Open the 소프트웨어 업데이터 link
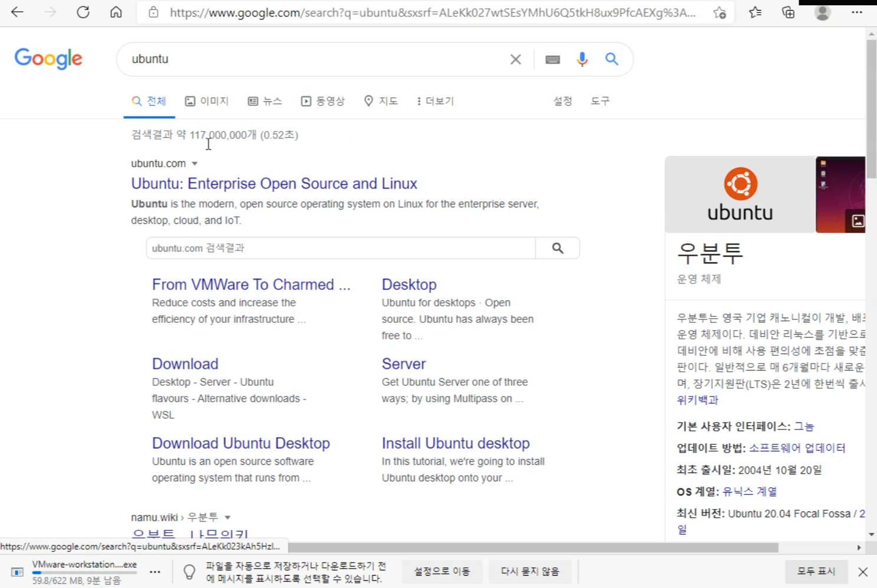 (x=797, y=448)
